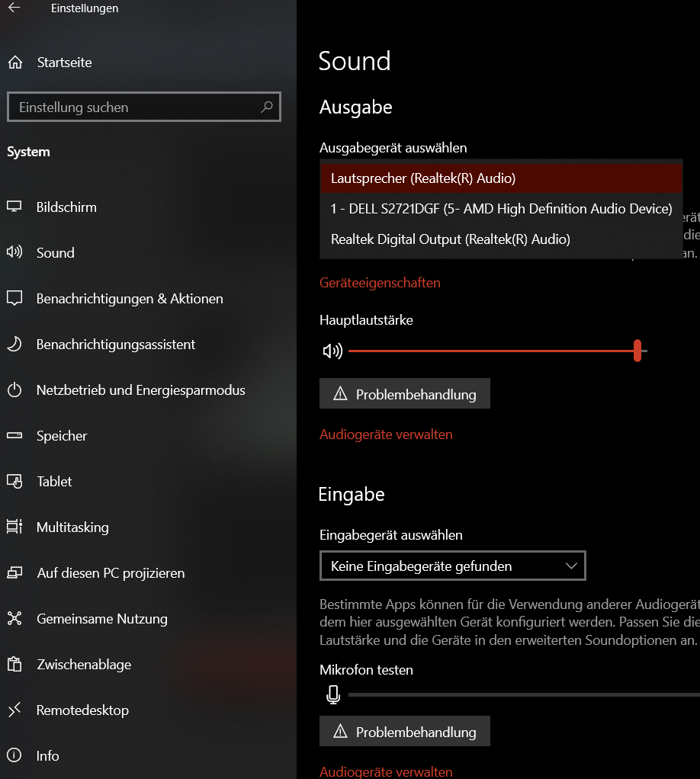Click the Bildschirm monitor icon

point(14,207)
